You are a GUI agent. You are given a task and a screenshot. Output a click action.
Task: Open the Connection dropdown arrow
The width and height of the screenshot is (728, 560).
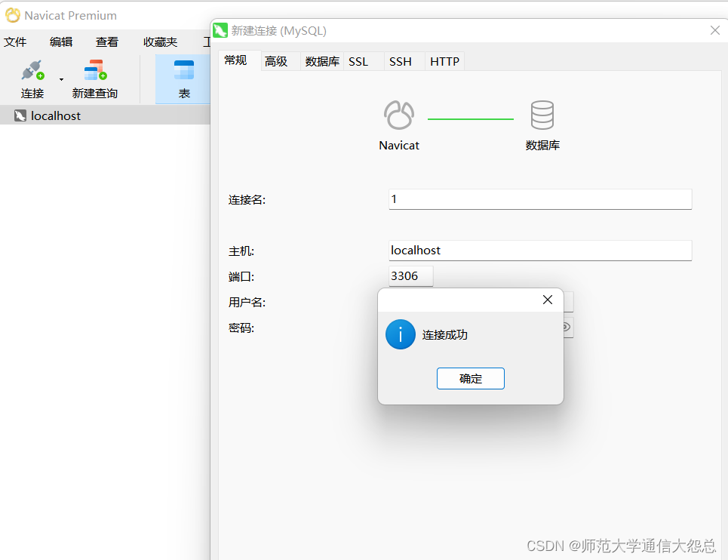coord(61,79)
